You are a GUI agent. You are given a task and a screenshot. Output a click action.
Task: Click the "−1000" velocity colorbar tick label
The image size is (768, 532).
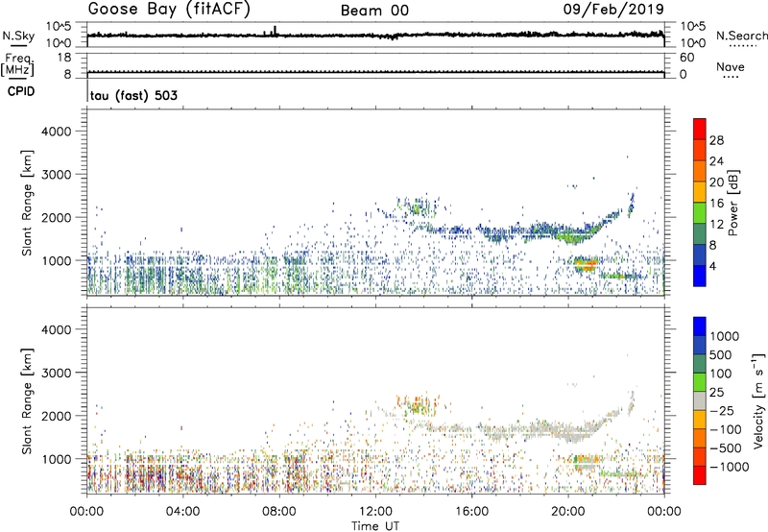[730, 467]
